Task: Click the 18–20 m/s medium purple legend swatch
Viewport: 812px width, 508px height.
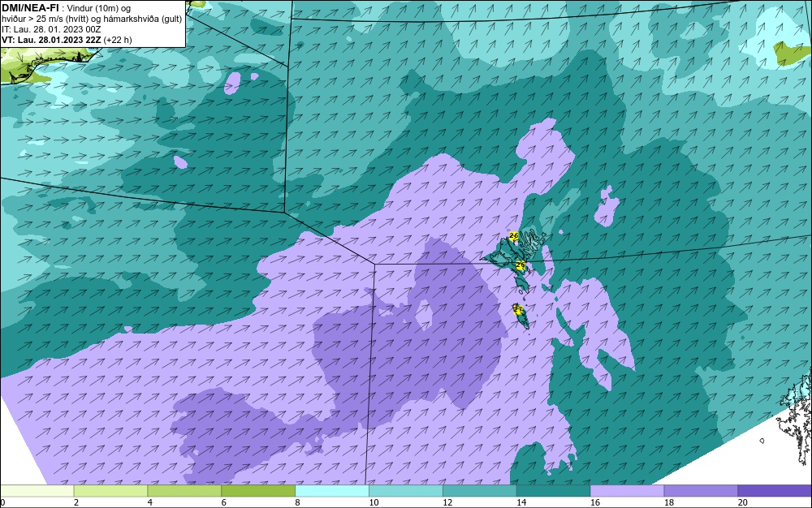Action: point(701,491)
